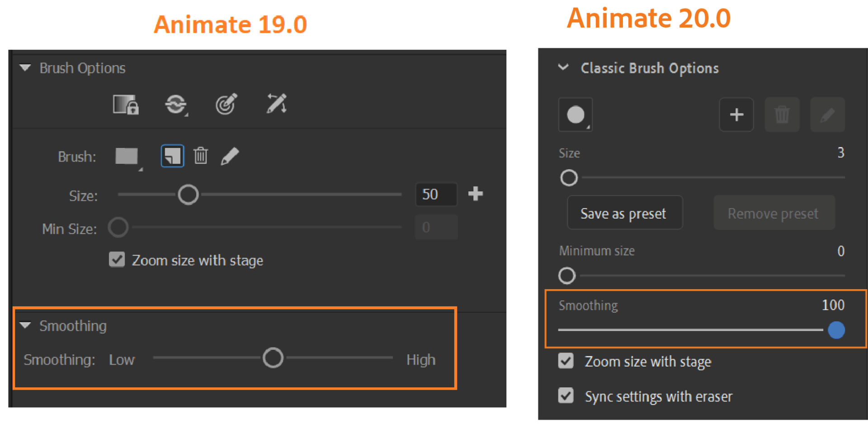
Task: Click the Size value field showing 50
Action: pyautogui.click(x=436, y=195)
